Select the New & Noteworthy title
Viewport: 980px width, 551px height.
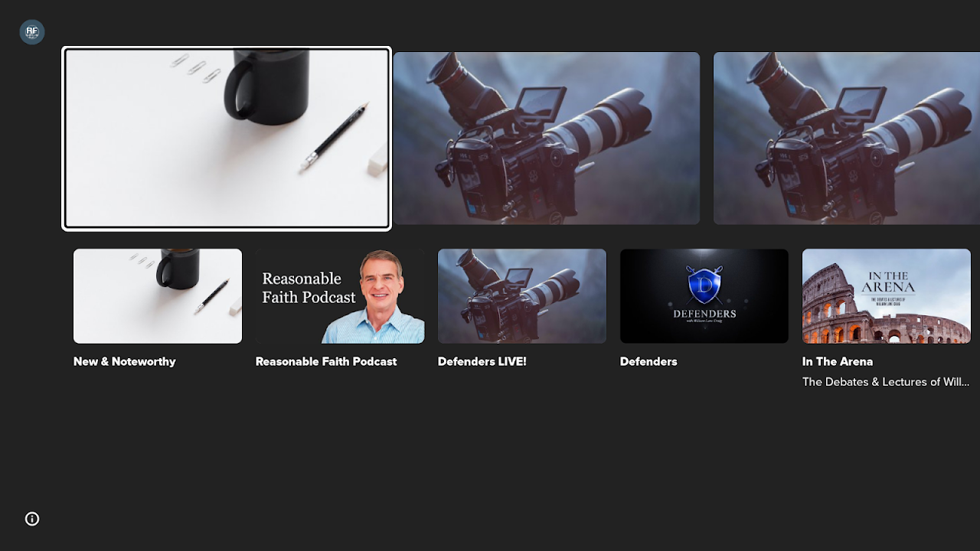[125, 361]
